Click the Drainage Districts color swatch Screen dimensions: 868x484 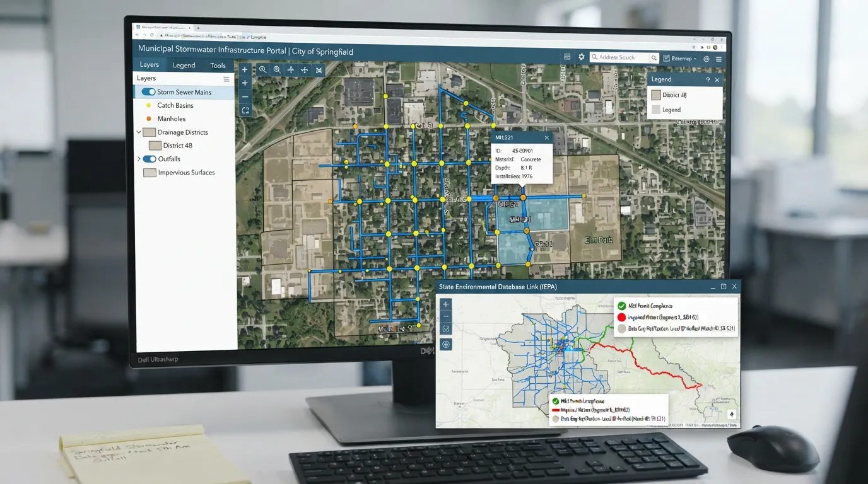tap(150, 132)
